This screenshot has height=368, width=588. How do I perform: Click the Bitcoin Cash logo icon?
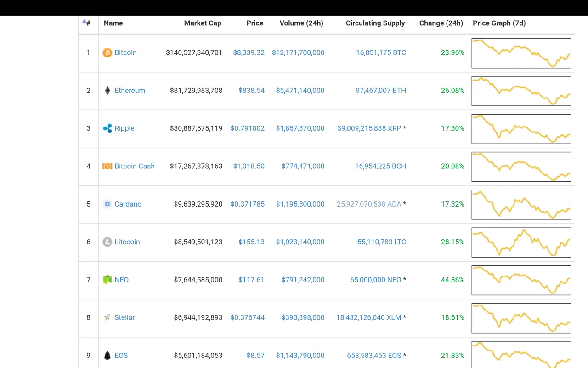click(x=107, y=166)
